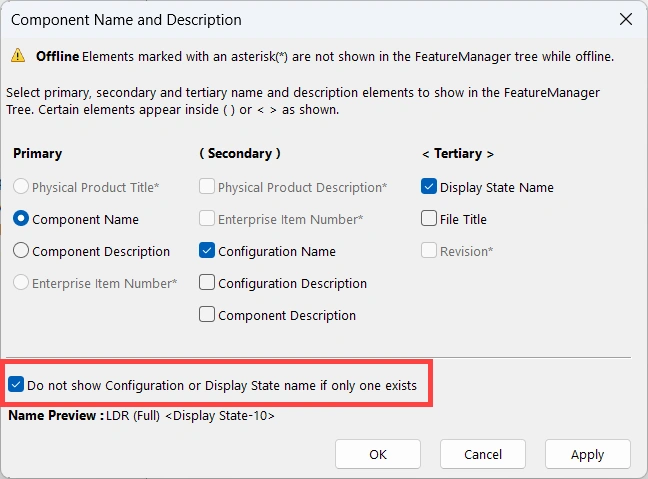Click the Name Preview text

[141, 415]
